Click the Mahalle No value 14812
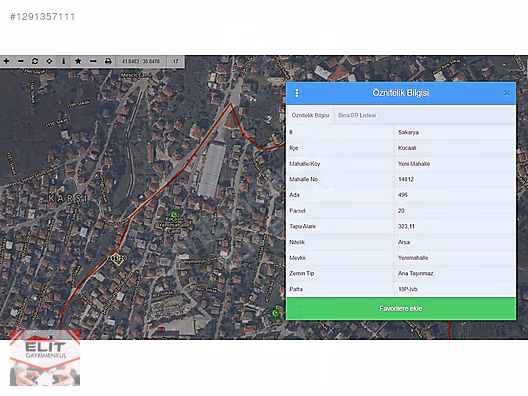Screen dimensions: 528x396 click(406, 179)
